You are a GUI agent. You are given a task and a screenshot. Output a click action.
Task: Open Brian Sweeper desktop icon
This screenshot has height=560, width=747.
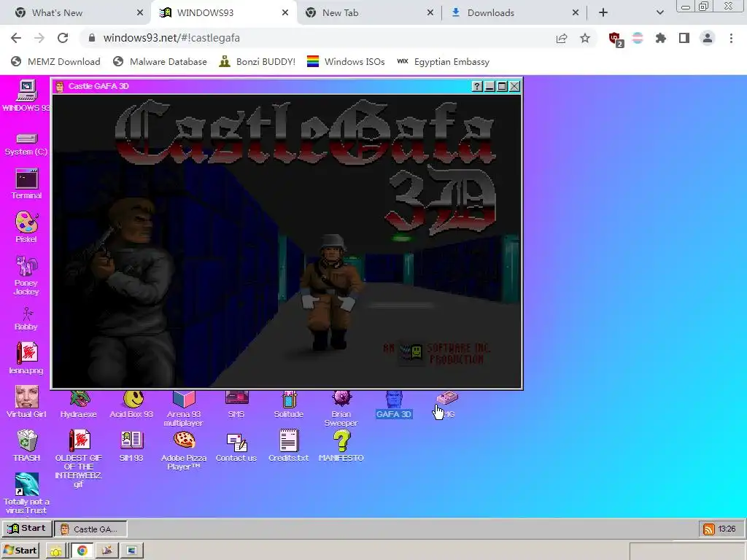tap(341, 408)
